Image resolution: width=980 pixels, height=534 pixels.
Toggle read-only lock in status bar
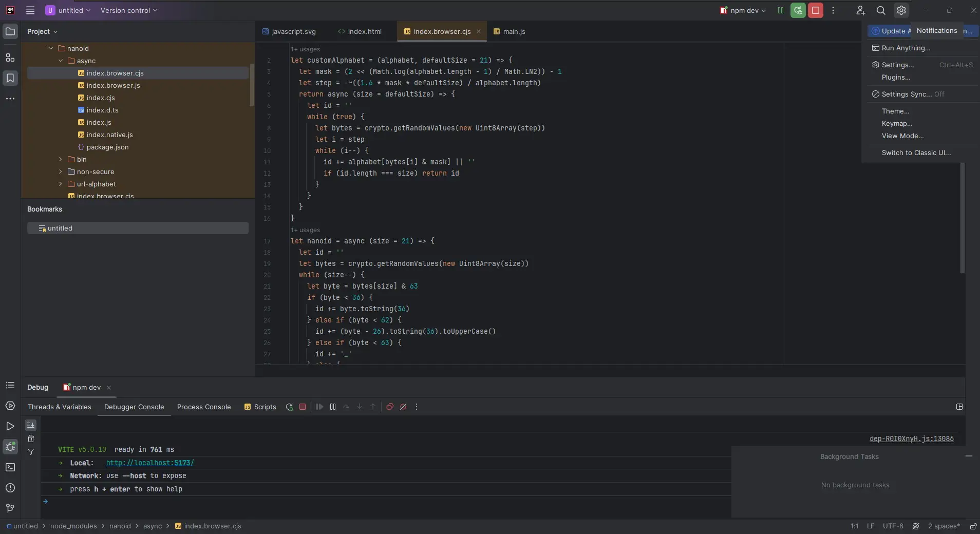pyautogui.click(x=973, y=526)
